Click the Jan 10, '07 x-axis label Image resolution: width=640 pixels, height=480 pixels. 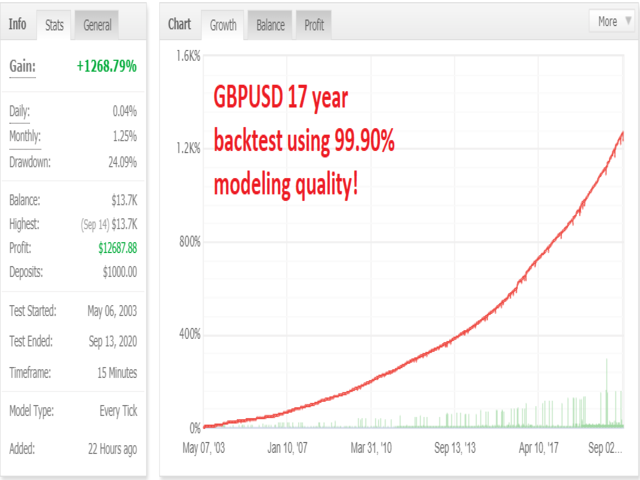287,448
